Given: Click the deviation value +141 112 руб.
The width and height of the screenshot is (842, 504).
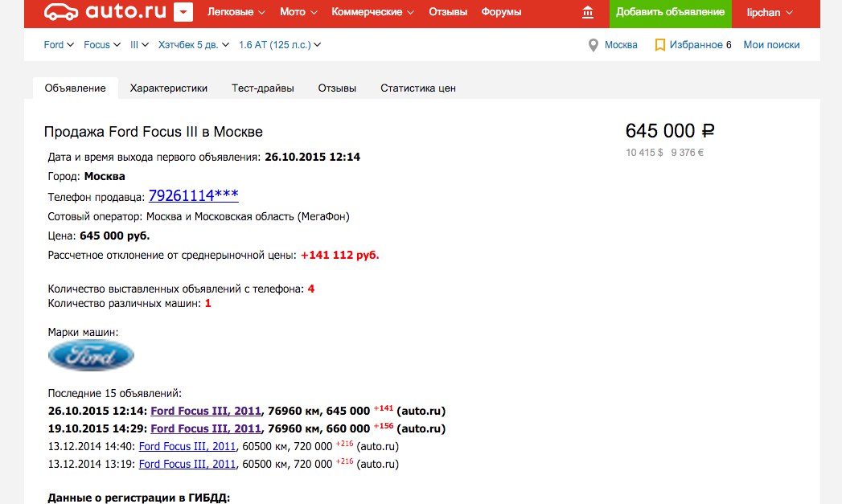Looking at the screenshot, I should [x=340, y=255].
